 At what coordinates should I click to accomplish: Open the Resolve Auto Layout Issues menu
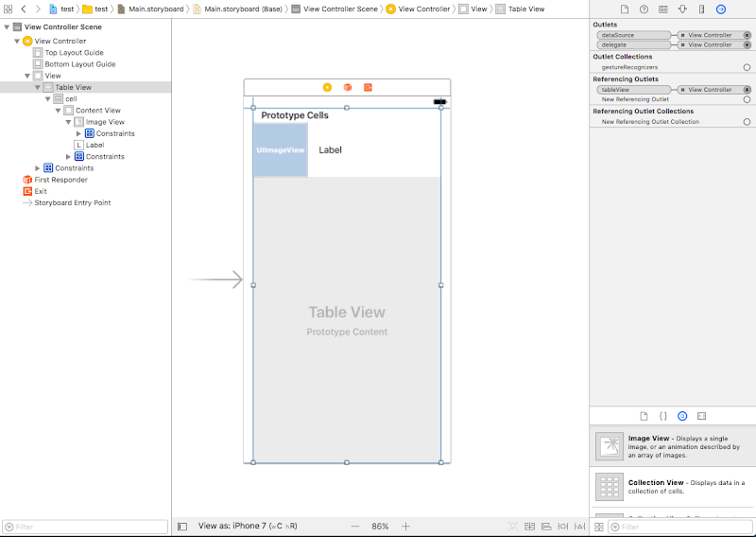pos(580,527)
